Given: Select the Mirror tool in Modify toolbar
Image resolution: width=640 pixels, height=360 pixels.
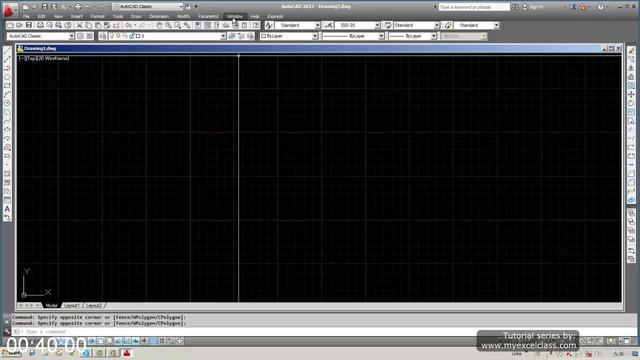Looking at the screenshot, I should (x=631, y=68).
